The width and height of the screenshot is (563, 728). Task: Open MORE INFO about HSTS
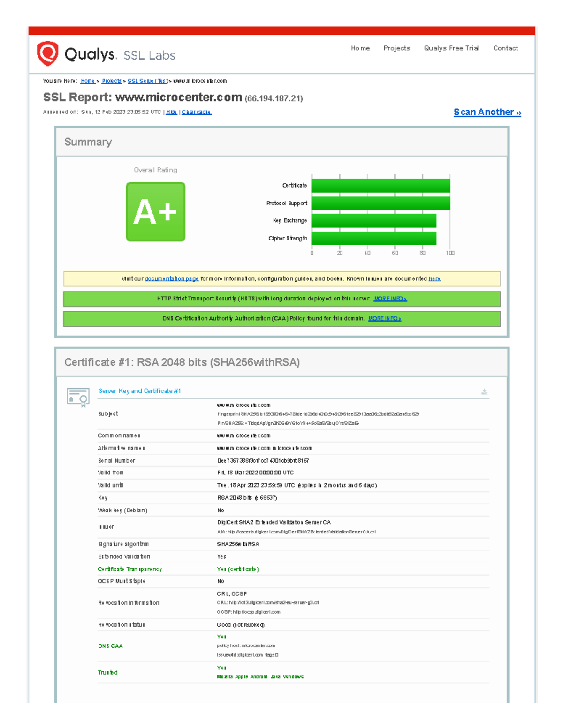390,299
